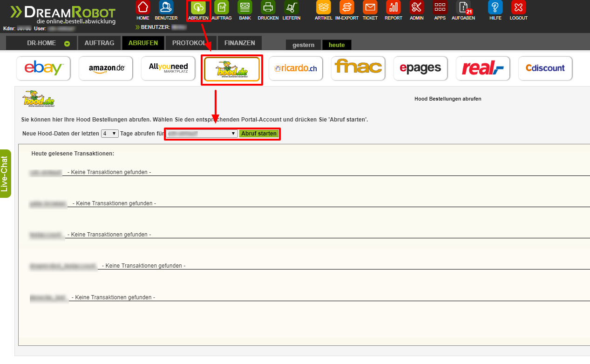This screenshot has width=590, height=364.
Task: Click the 'Heute gelesene Transaktionen:' label
Action: [73, 153]
